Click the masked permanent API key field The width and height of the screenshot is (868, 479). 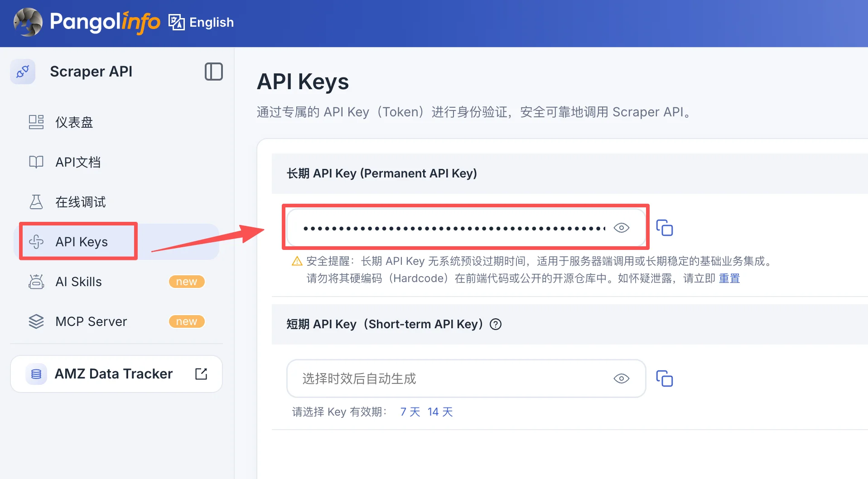tap(466, 228)
